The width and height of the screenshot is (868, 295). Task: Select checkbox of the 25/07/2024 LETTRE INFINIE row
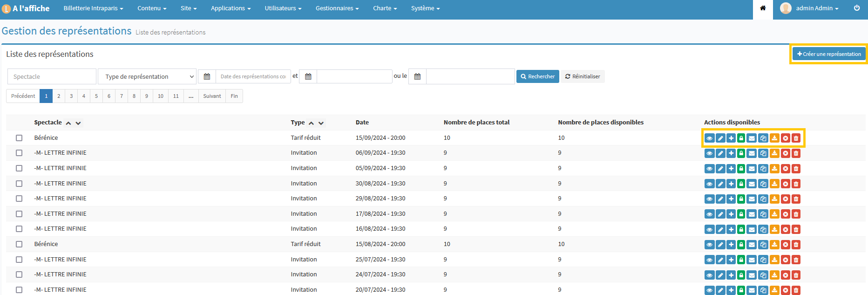pos(19,260)
